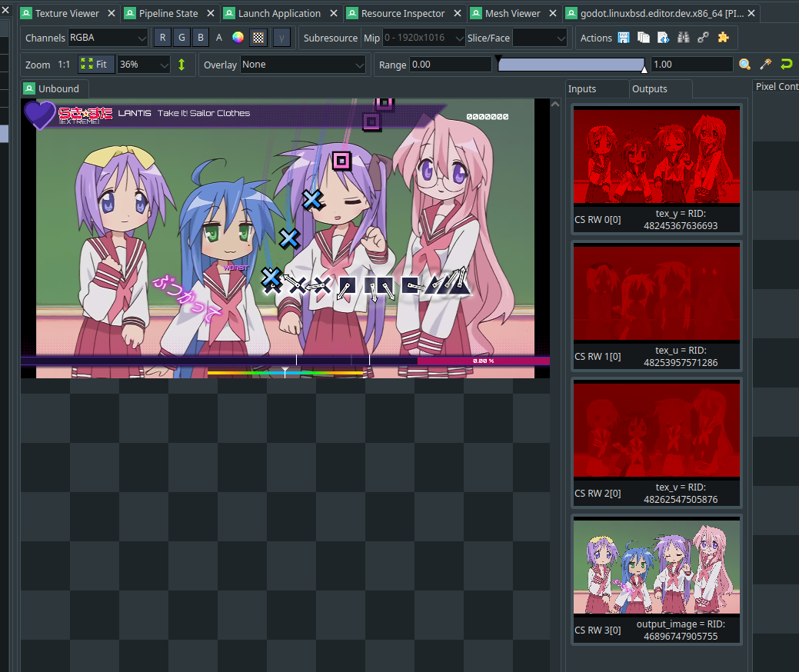Close the Pipeline State tab
Image resolution: width=799 pixels, height=672 pixels.
tap(211, 13)
